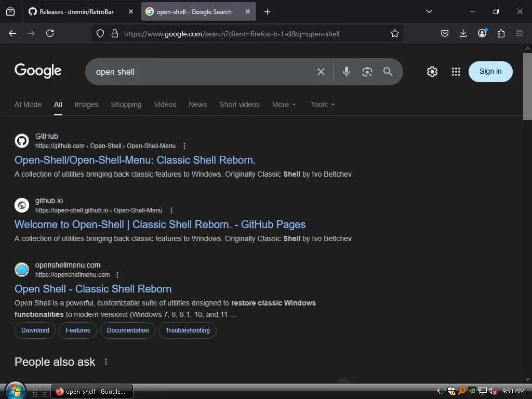The image size is (532, 399).
Task: Search by image with camera icon
Action: pyautogui.click(x=367, y=72)
